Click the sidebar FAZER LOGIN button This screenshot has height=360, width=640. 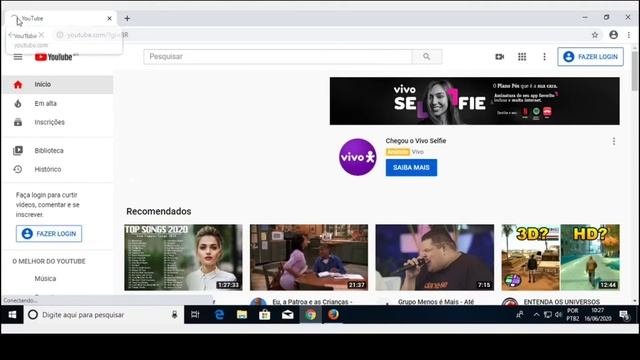49,233
